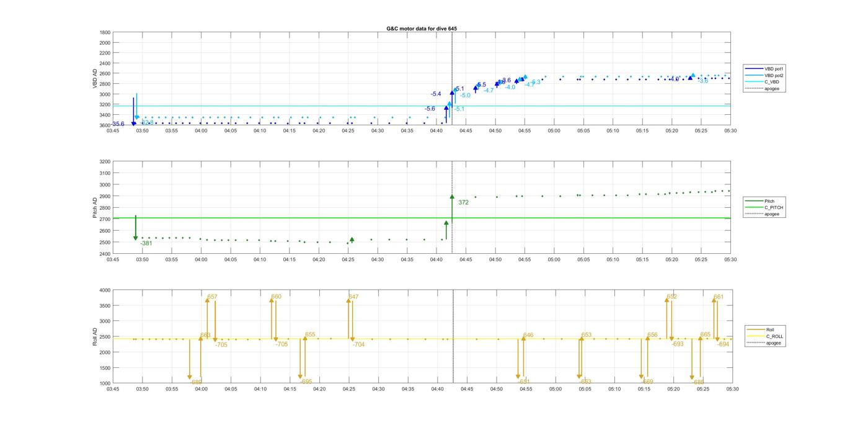The image size is (868, 430).
Task: Click the '-5.6' VBD move label near apogee
Action: click(430, 109)
